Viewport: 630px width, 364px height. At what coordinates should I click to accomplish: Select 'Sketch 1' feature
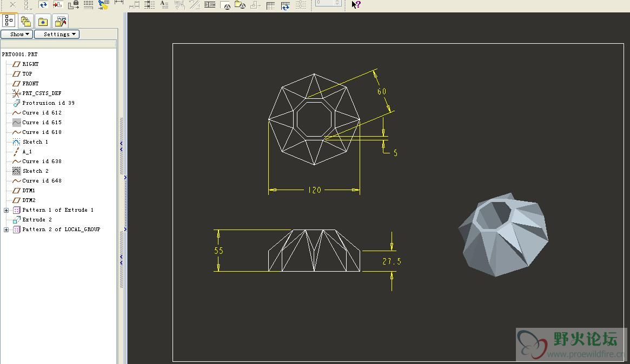tap(35, 142)
